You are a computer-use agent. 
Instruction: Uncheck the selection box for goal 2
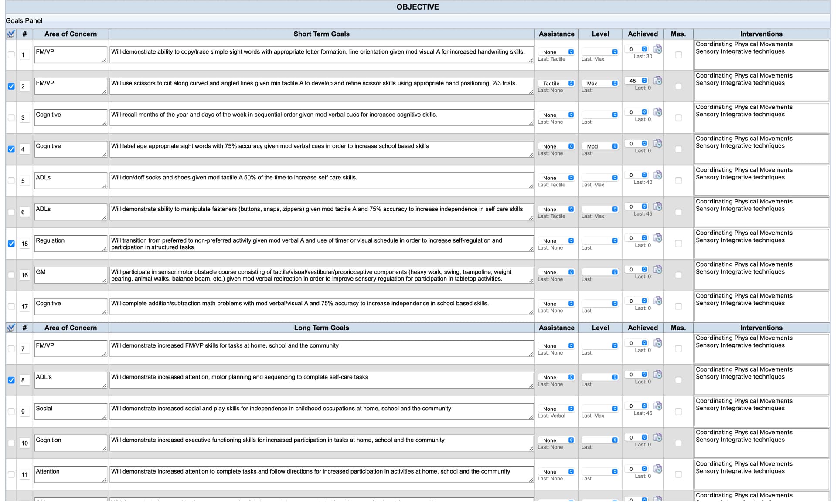point(11,86)
